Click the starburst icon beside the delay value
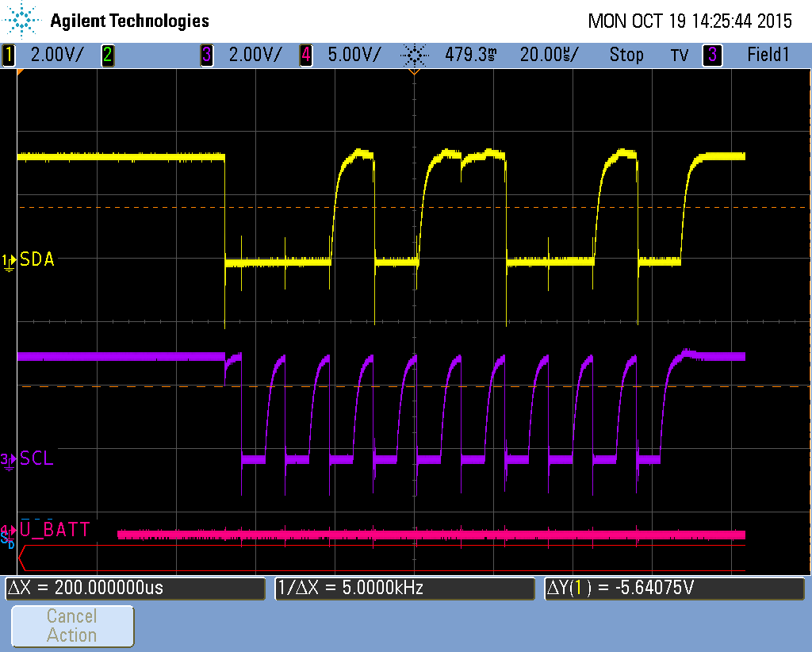This screenshot has width=812, height=652. [413, 55]
